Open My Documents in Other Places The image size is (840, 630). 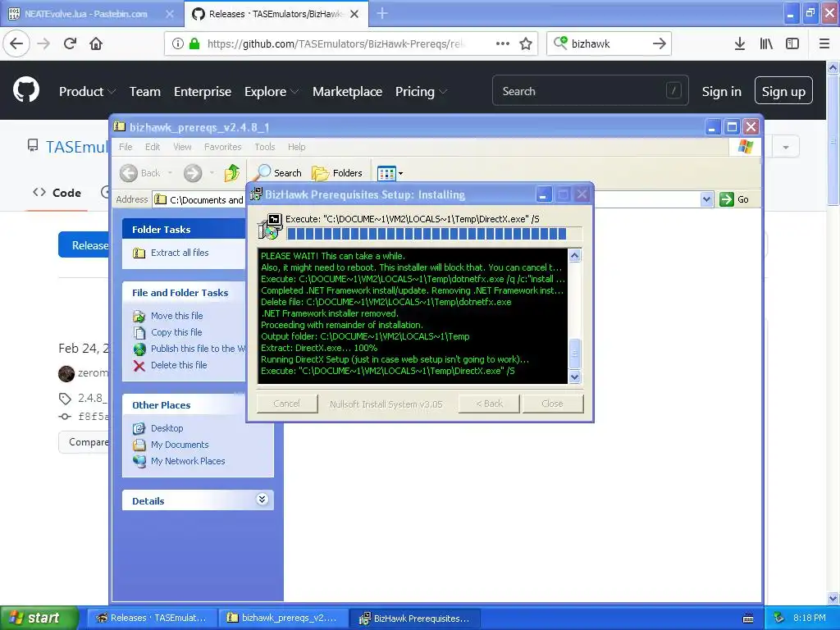pyautogui.click(x=180, y=445)
